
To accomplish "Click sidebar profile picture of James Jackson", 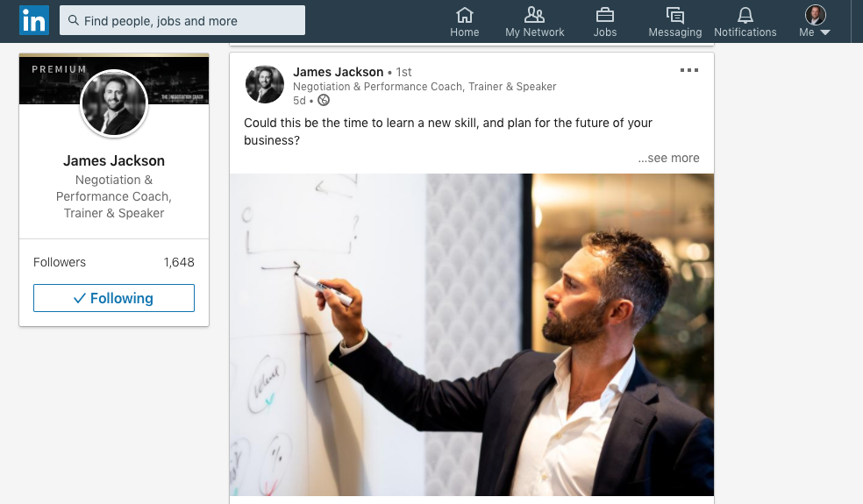I will pos(114,103).
